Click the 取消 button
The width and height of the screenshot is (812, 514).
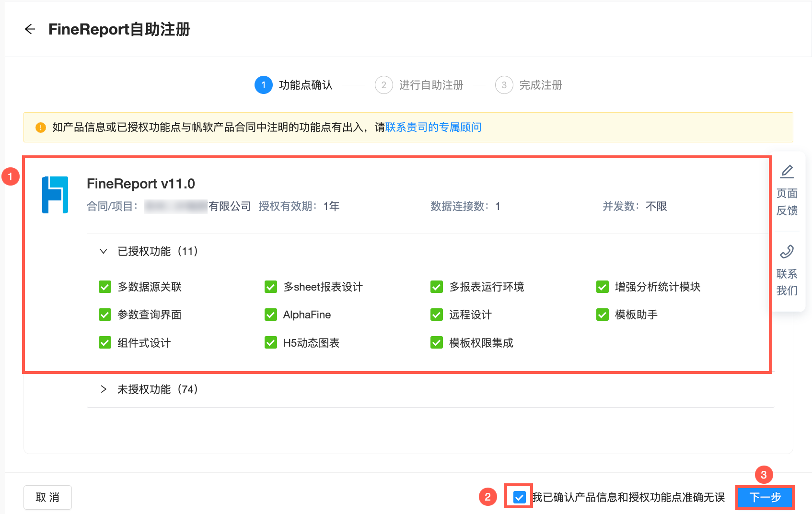pos(47,497)
